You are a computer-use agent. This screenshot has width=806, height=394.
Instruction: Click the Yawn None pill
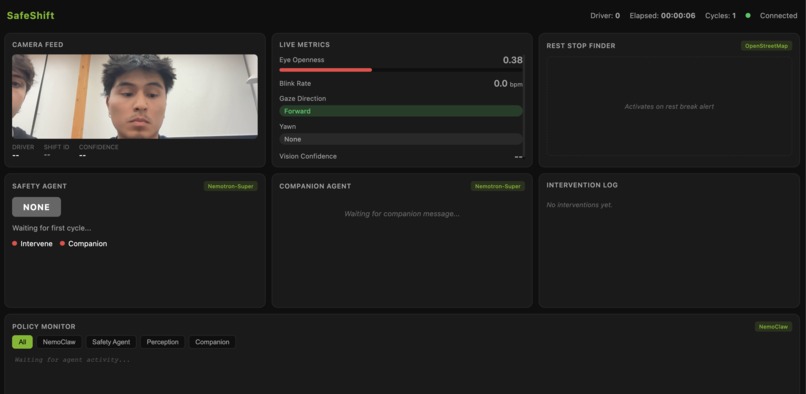click(x=401, y=139)
